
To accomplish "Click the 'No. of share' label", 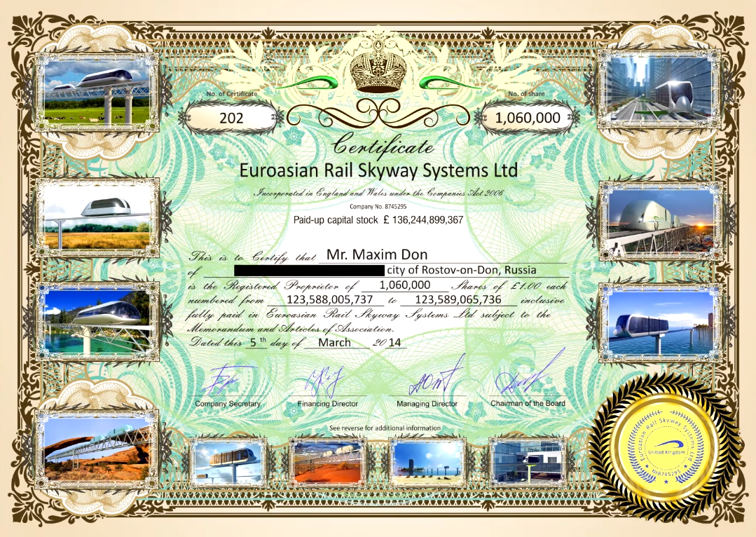I will [526, 94].
